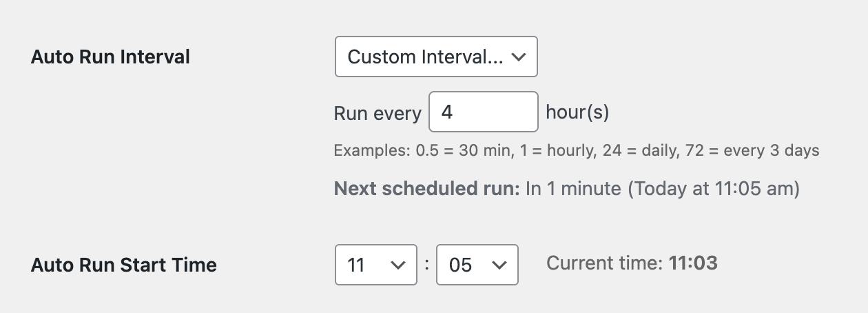Screen dimensions: 868x313
Task: Open the start time minute dropdown
Action: [477, 265]
